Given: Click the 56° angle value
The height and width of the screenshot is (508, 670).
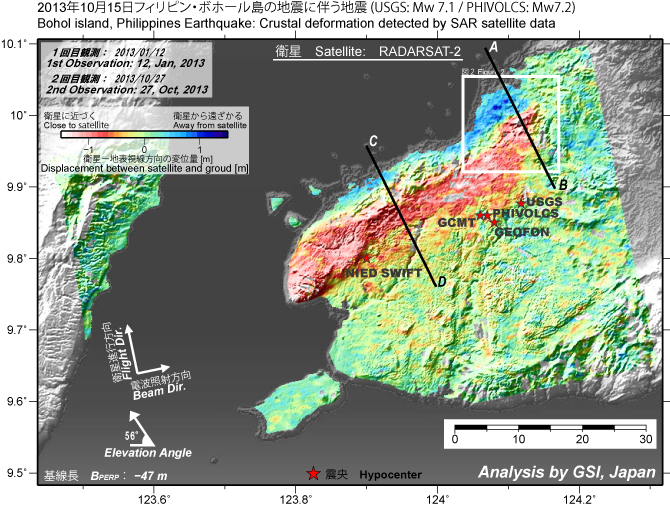Looking at the screenshot, I should [x=131, y=435].
